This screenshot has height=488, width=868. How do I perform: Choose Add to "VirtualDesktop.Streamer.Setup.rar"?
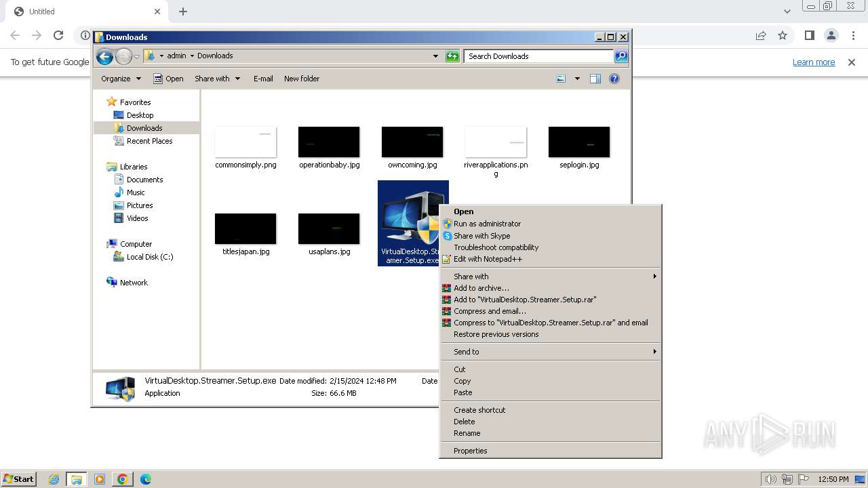tap(551, 300)
